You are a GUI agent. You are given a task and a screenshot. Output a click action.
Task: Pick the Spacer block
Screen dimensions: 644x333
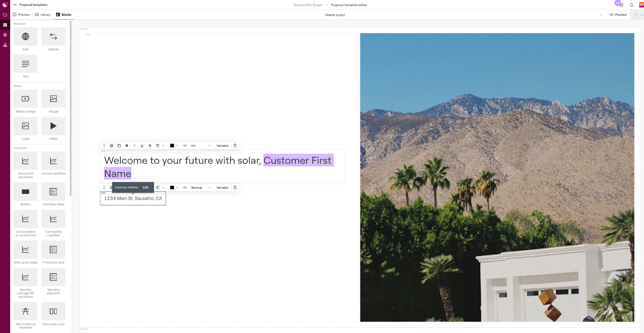tap(53, 37)
